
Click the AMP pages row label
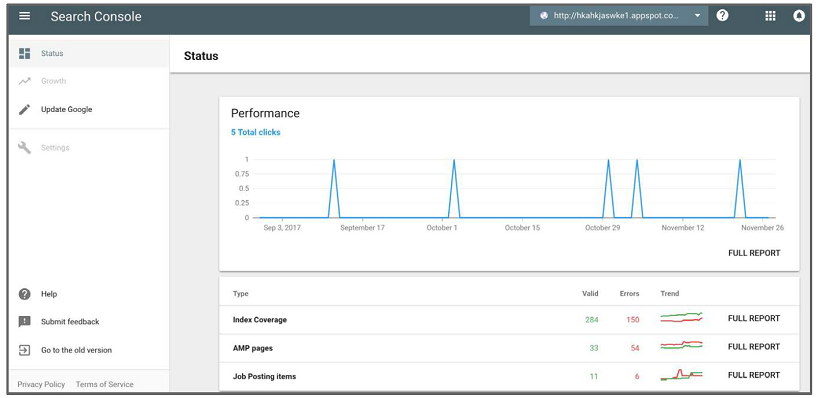click(x=252, y=348)
